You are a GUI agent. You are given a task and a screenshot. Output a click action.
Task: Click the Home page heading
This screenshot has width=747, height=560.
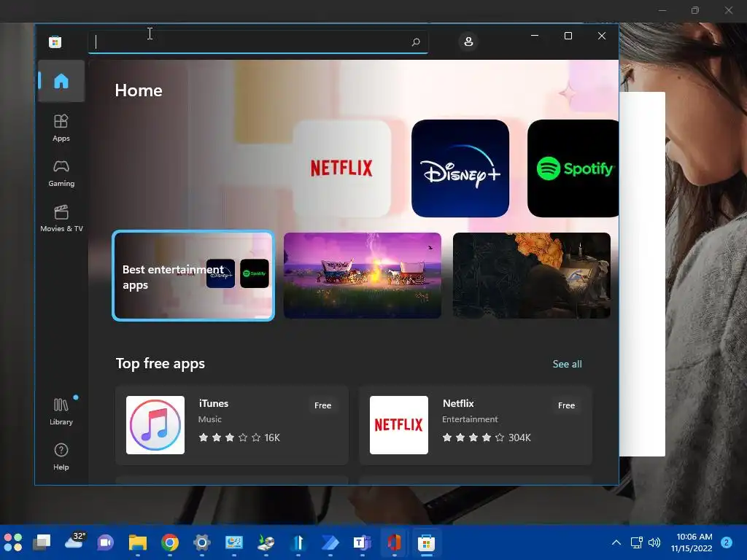click(139, 90)
